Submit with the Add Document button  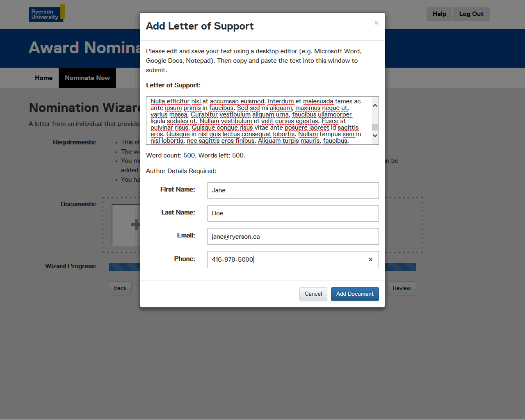[x=355, y=294]
